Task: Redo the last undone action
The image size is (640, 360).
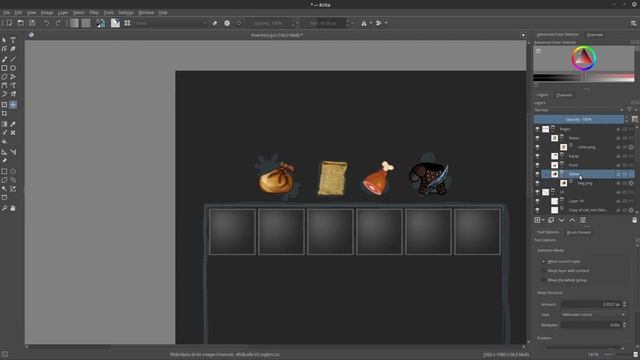Action: 58,23
